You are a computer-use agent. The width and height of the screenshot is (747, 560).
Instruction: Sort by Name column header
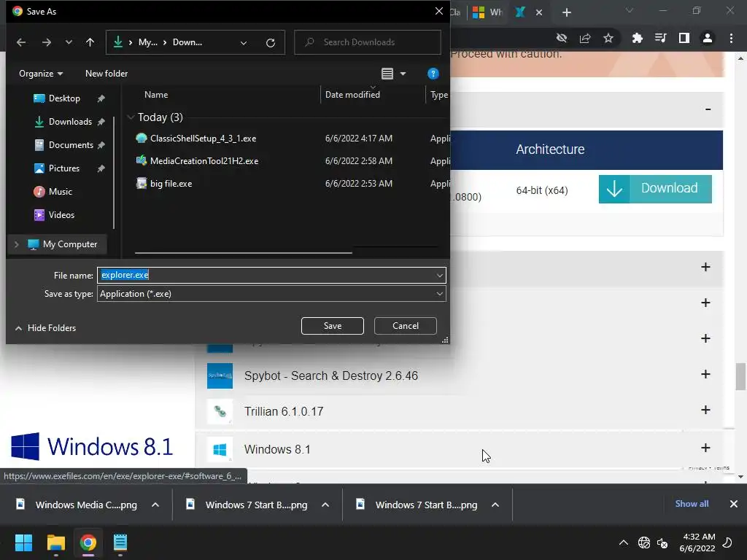coord(156,95)
